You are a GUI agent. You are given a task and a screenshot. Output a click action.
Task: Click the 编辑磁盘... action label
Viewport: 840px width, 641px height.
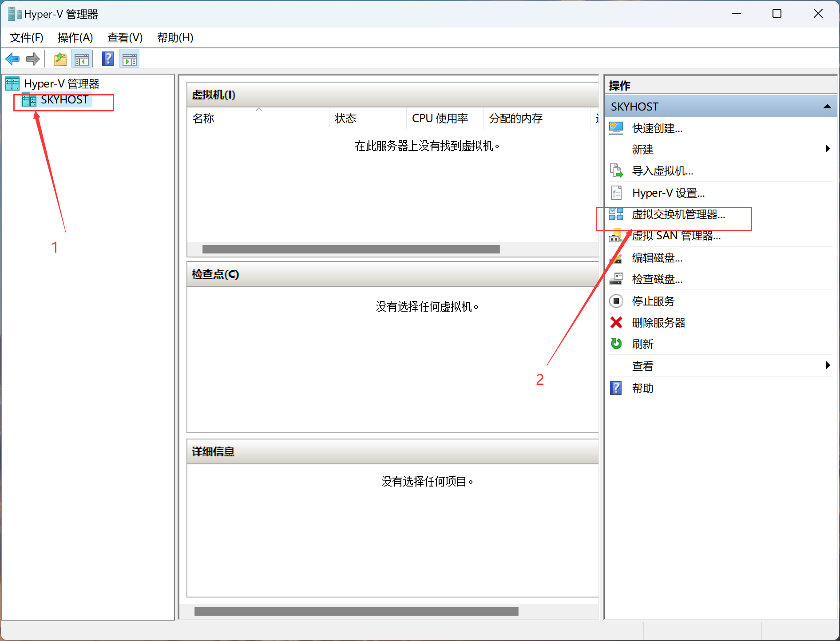click(658, 257)
